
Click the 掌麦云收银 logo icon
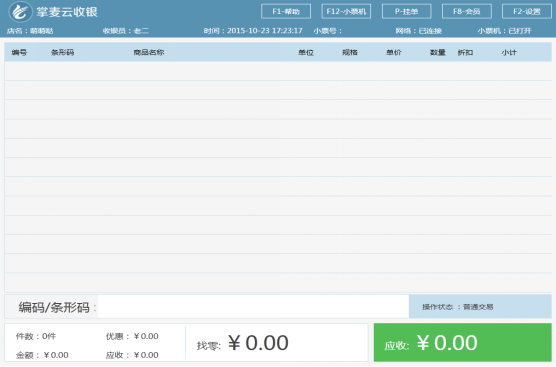pos(20,12)
